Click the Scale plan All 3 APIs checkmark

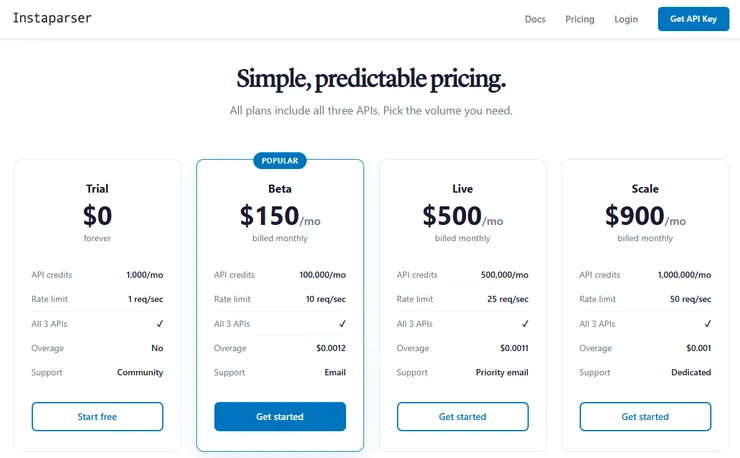pyautogui.click(x=707, y=324)
